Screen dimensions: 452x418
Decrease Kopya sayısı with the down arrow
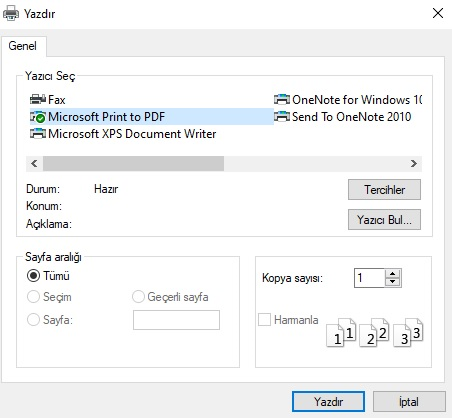pos(393,282)
